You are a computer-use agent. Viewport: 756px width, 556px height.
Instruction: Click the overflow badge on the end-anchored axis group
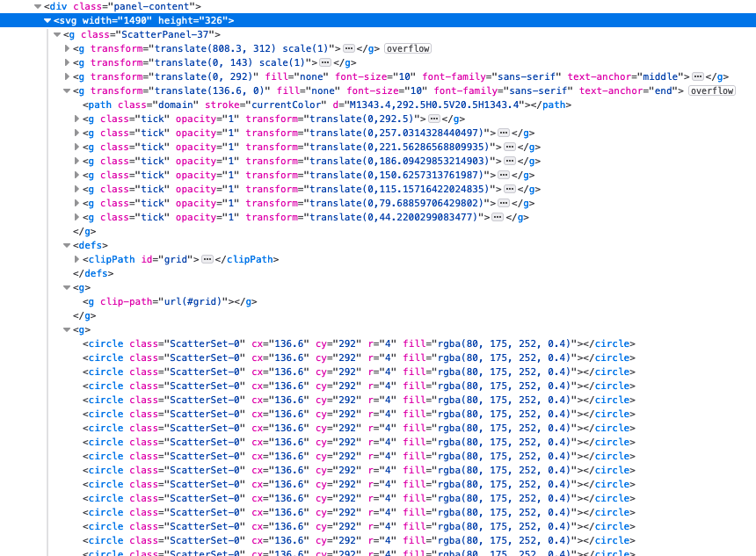click(x=712, y=90)
